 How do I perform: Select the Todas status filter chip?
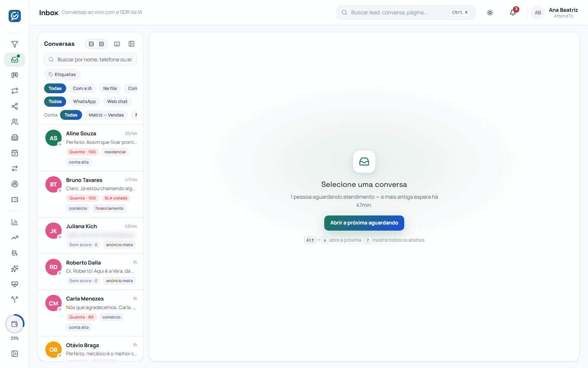point(55,88)
